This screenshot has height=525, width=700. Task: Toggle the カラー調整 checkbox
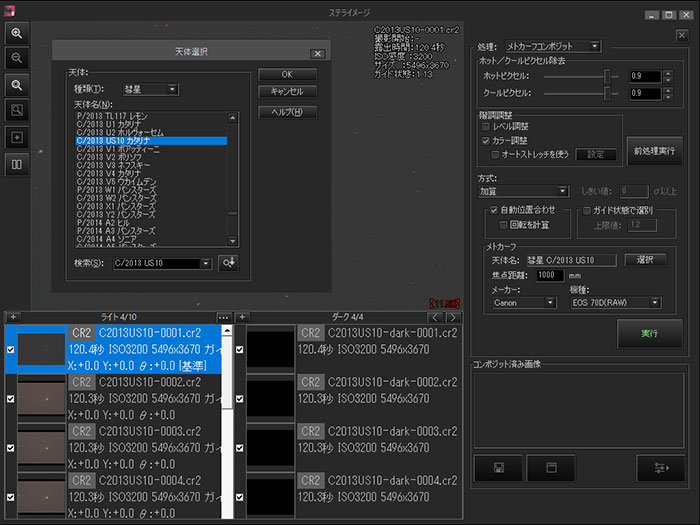pos(486,141)
